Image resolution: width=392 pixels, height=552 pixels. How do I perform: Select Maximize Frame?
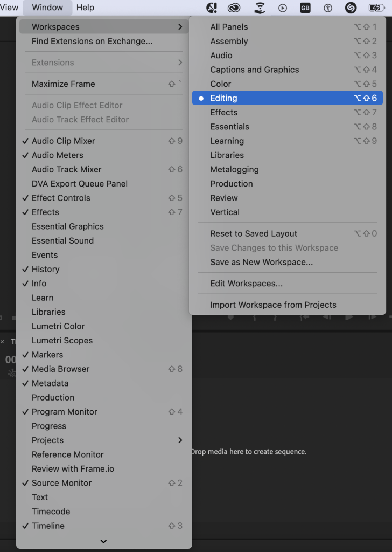click(x=104, y=84)
